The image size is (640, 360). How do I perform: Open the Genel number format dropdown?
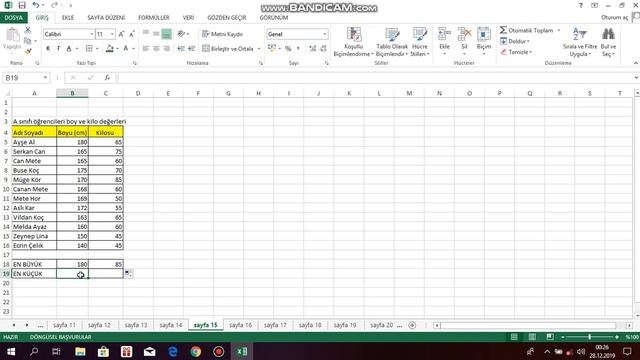tap(324, 34)
